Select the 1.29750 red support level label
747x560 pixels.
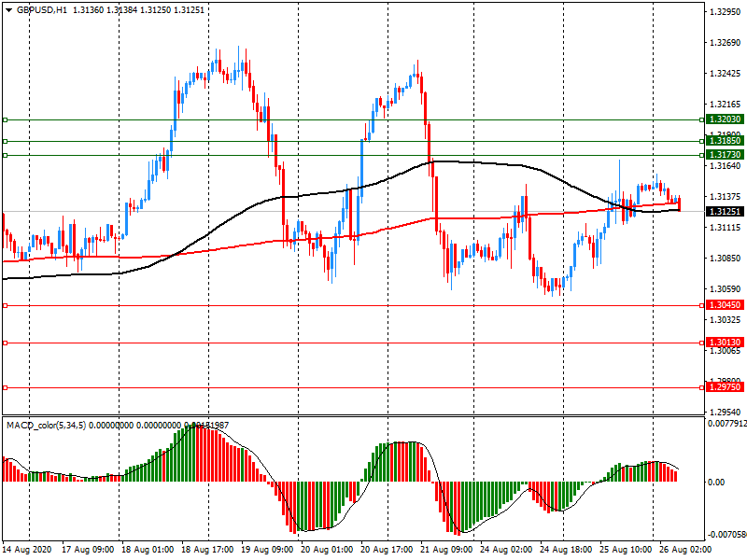click(725, 387)
